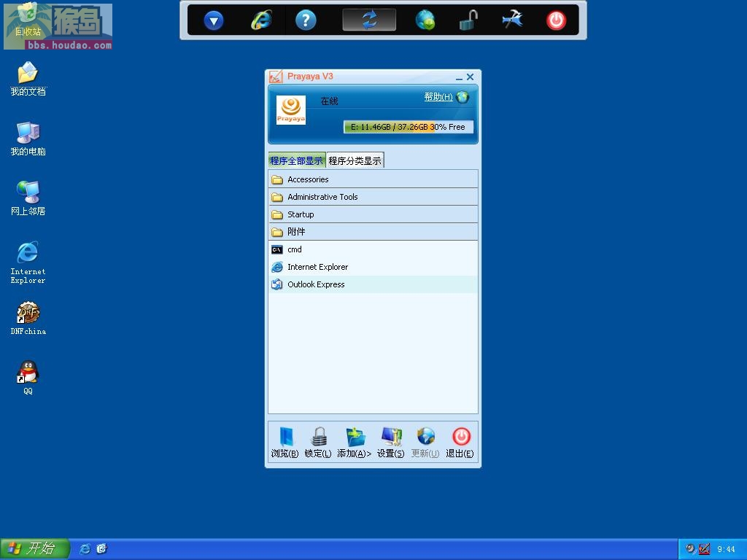Click the blue question mark help icon

(x=306, y=20)
